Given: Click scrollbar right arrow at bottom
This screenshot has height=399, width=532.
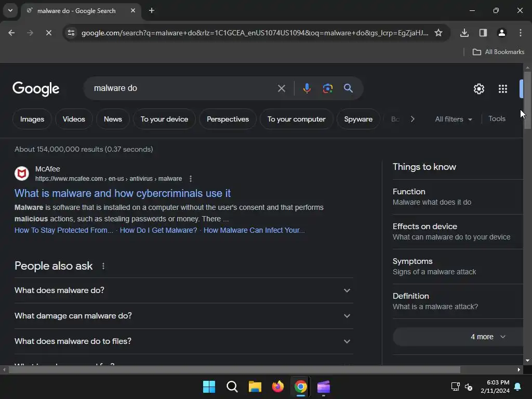Looking at the screenshot, I should (519, 369).
